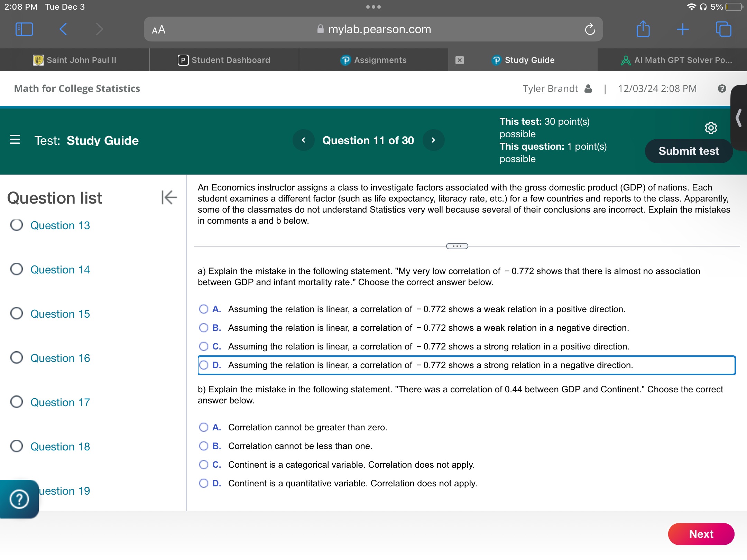Open Question 13 in the list
This screenshot has width=747, height=560.
[60, 225]
